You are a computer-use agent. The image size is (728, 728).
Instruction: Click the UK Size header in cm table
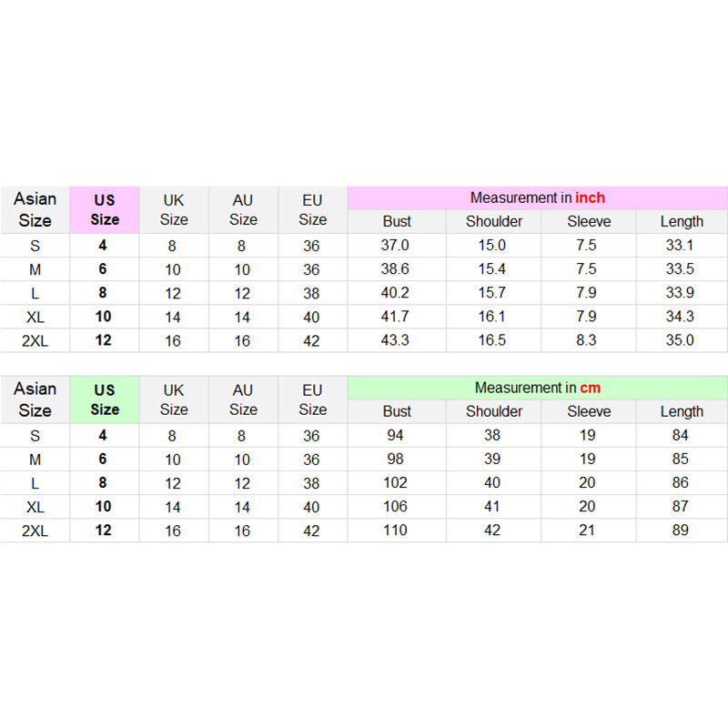point(174,399)
